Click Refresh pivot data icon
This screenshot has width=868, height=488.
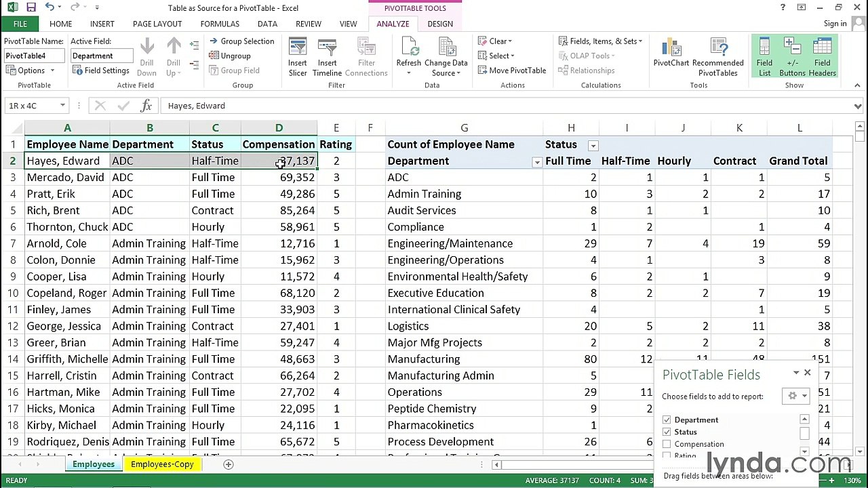409,58
